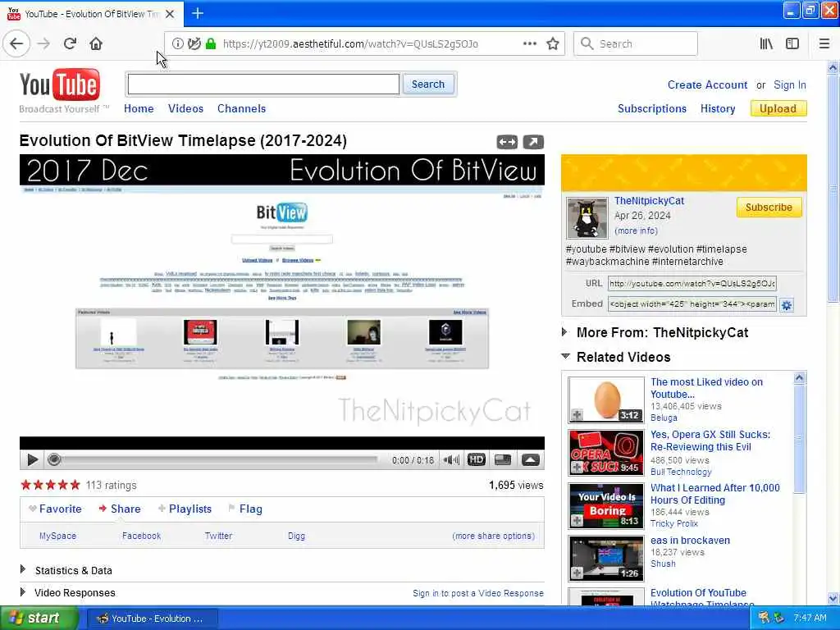The width and height of the screenshot is (840, 630).
Task: Reload the page with the refresh icon
Action: coord(70,43)
